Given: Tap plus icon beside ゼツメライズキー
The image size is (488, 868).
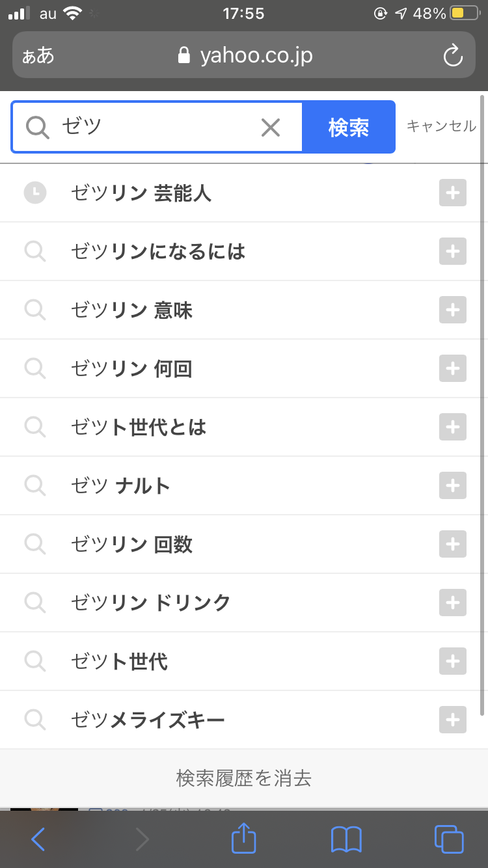Looking at the screenshot, I should click(453, 720).
